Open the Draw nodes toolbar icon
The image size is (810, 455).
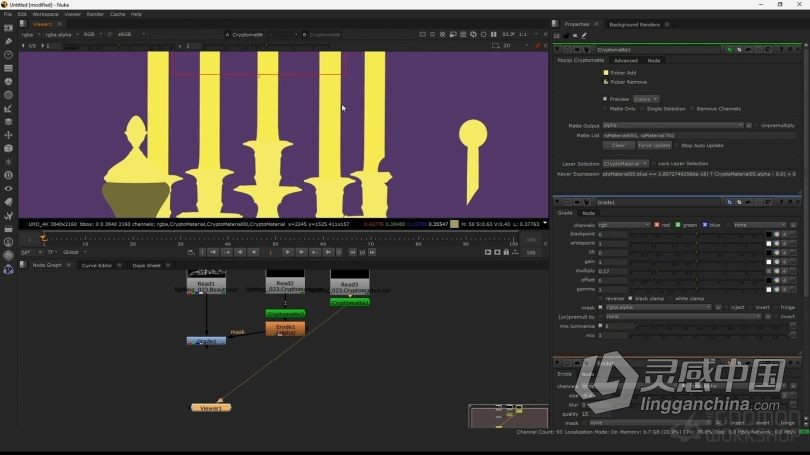tap(8, 41)
